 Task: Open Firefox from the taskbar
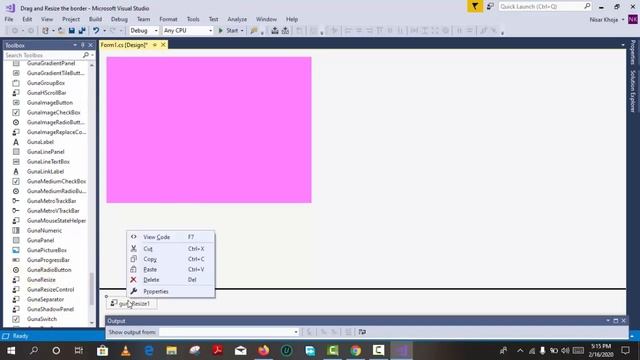coord(264,351)
